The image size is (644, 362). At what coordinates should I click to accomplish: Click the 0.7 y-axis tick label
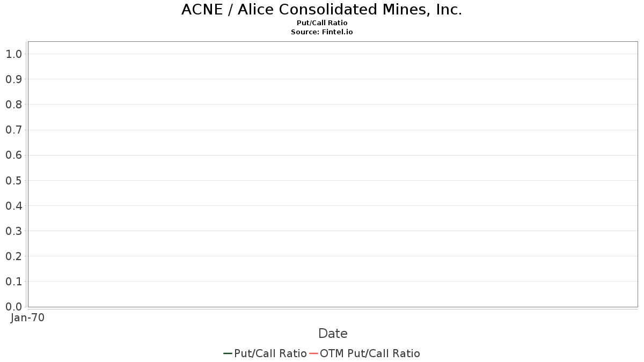(13, 130)
